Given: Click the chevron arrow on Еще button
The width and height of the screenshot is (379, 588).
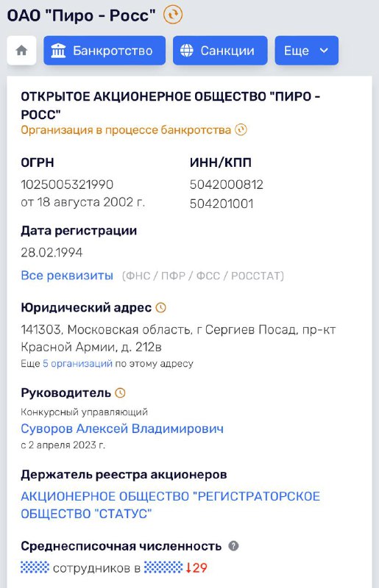Looking at the screenshot, I should pos(324,50).
